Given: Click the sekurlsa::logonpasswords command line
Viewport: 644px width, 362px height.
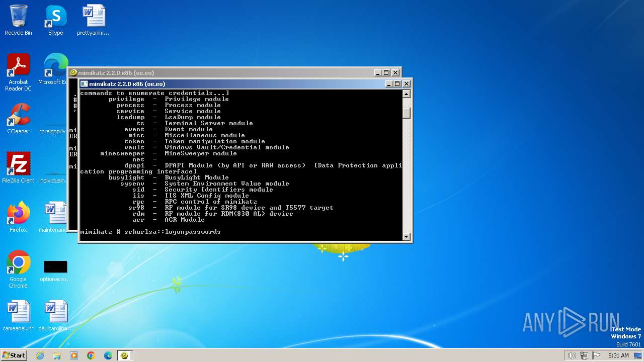Looking at the screenshot, I should (x=150, y=232).
